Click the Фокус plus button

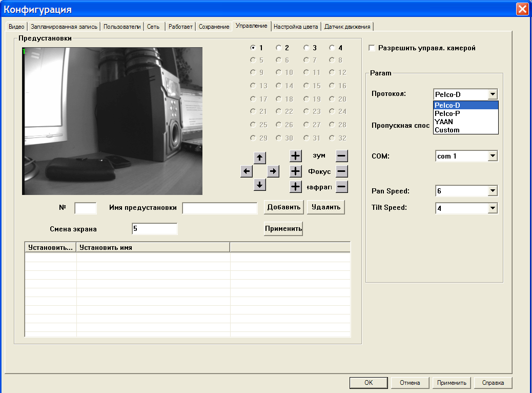296,171
